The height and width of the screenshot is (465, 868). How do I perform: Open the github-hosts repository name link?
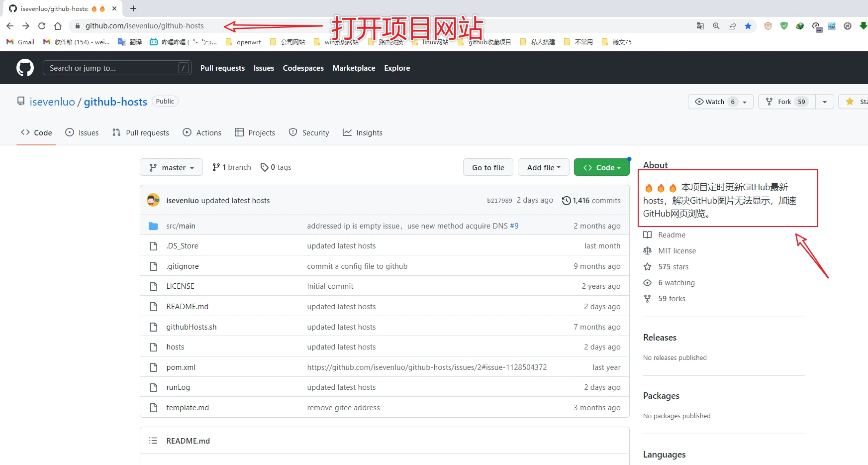(x=115, y=102)
